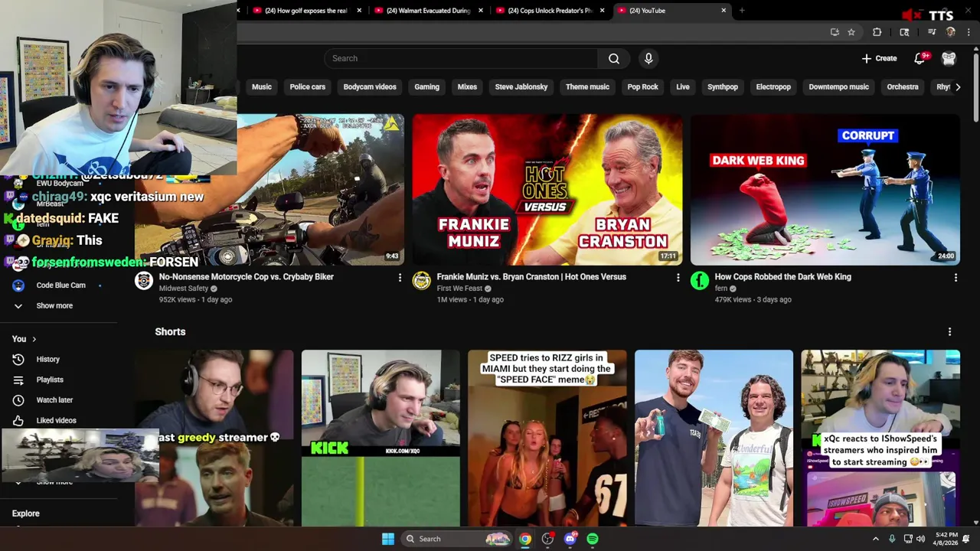The height and width of the screenshot is (551, 980).
Task: Open the First We Feast channel name
Action: (x=459, y=289)
